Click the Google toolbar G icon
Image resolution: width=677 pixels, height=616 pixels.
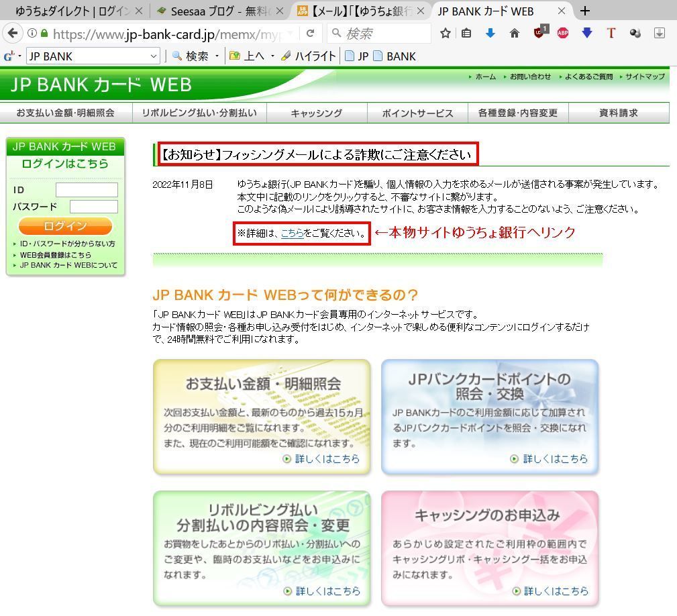pos(8,56)
